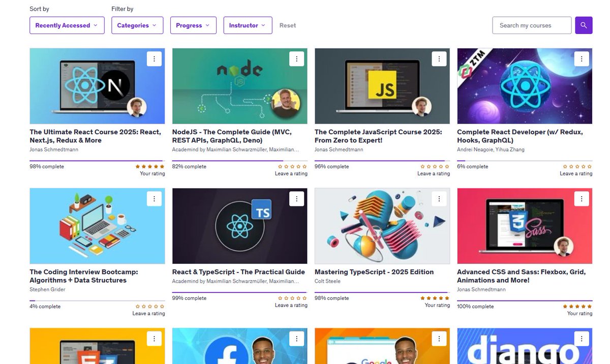
Task: Click Your rating under Mastering TypeScript
Action: point(437,306)
